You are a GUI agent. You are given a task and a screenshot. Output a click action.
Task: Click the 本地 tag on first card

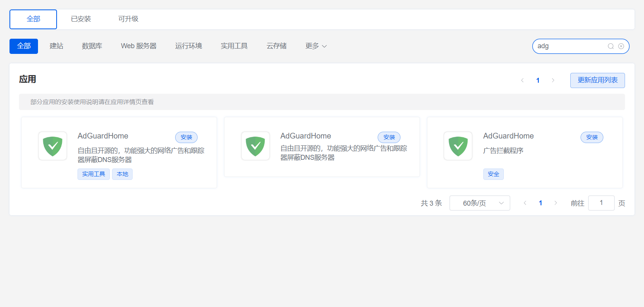click(x=122, y=174)
